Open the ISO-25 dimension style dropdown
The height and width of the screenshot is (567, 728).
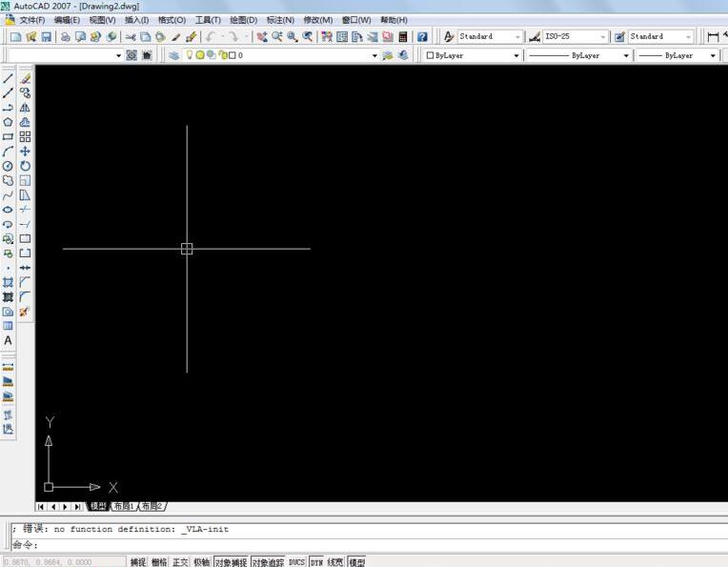click(602, 36)
